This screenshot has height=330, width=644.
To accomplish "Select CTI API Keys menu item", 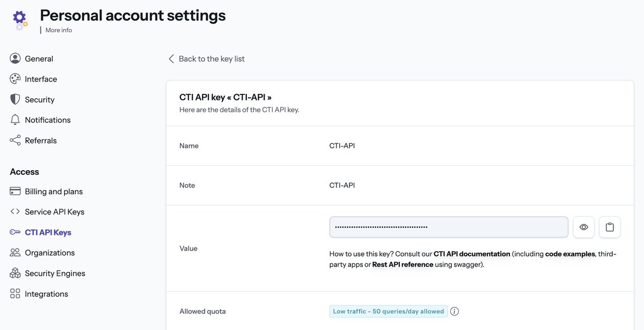I will pos(48,232).
